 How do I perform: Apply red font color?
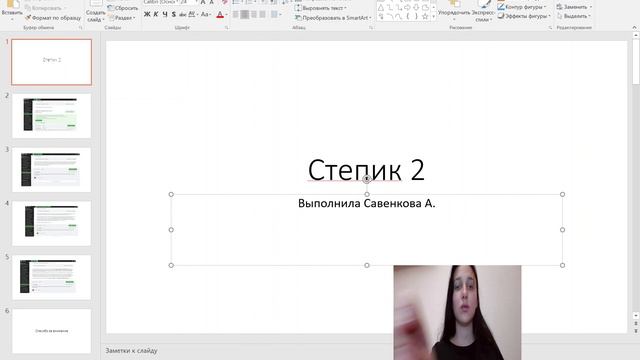point(220,15)
